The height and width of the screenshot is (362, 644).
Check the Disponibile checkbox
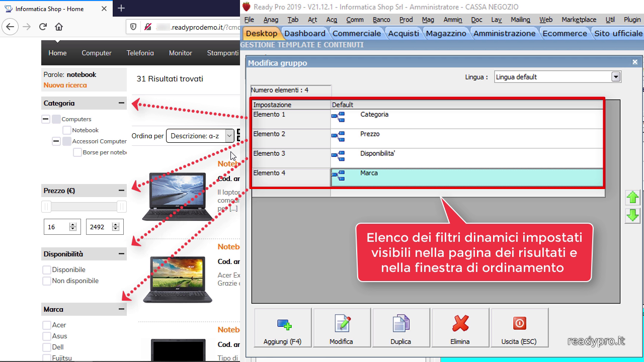click(47, 270)
